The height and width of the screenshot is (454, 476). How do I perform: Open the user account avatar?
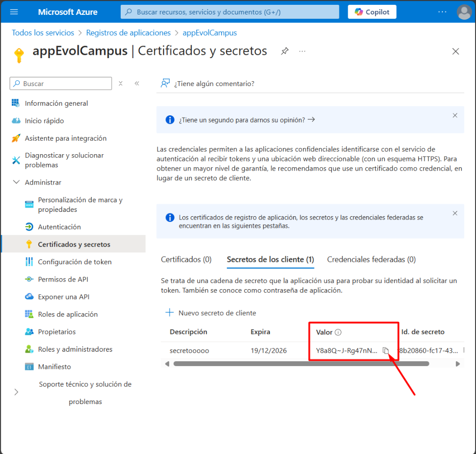click(x=464, y=12)
